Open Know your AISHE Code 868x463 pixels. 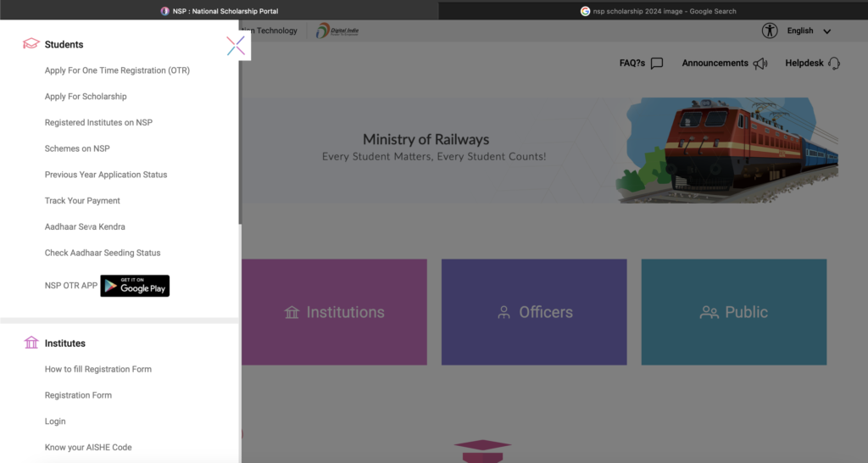click(x=88, y=447)
